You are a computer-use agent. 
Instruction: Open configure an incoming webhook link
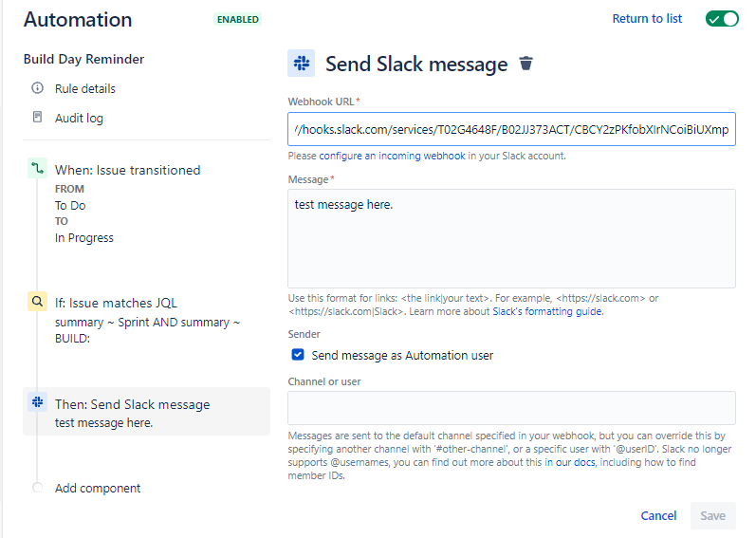392,156
